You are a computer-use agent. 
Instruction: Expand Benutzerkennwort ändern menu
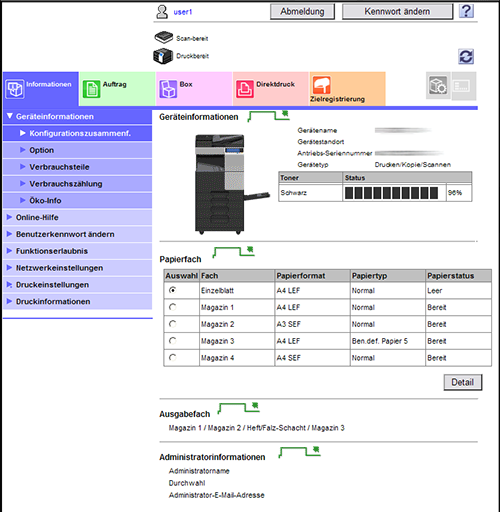pyautogui.click(x=77, y=234)
